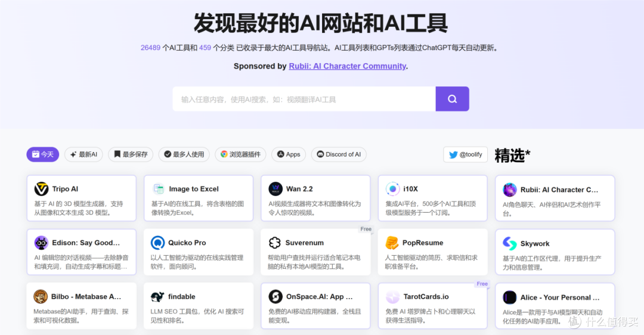
Task: Click the Rubii character avatar icon
Action: click(x=510, y=190)
